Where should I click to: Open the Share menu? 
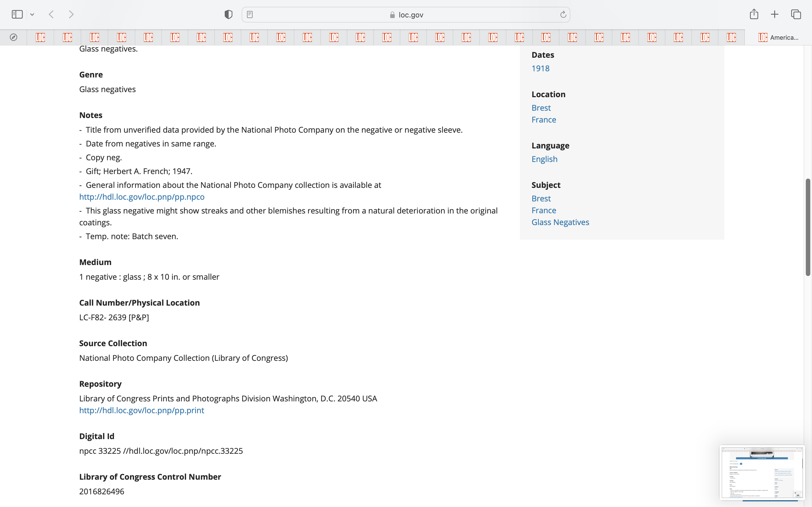tap(754, 14)
